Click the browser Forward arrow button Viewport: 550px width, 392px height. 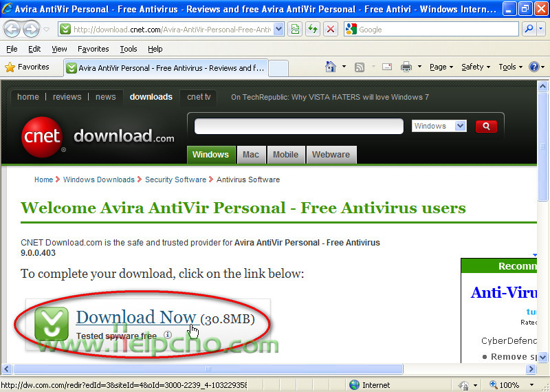(31, 30)
